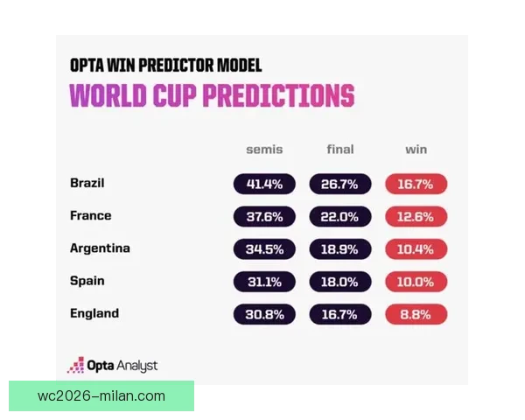The height and width of the screenshot is (420, 525).
Task: Click France's 12.6% win pill
Action: [x=416, y=216]
